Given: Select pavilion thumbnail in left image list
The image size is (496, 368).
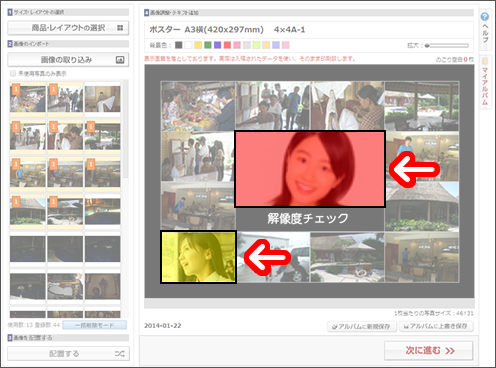Looking at the screenshot, I should (x=103, y=137).
